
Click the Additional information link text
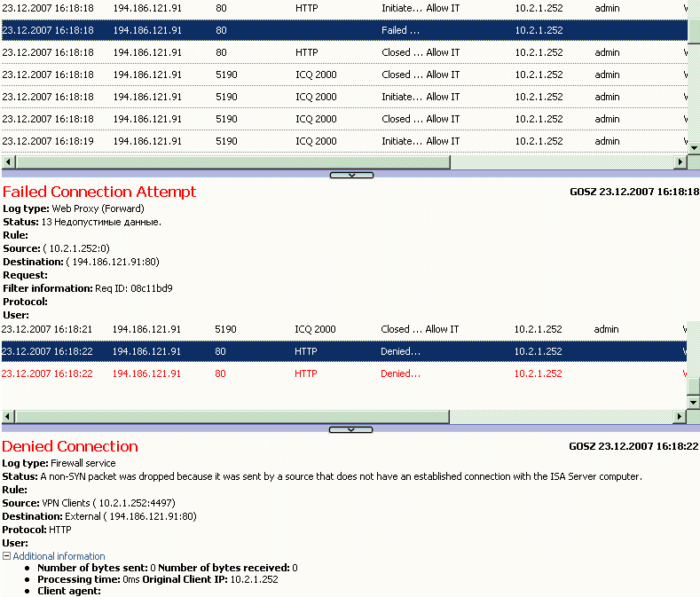59,556
